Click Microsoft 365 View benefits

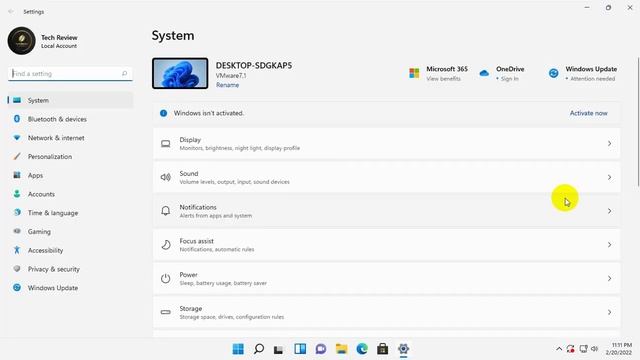[x=443, y=78]
